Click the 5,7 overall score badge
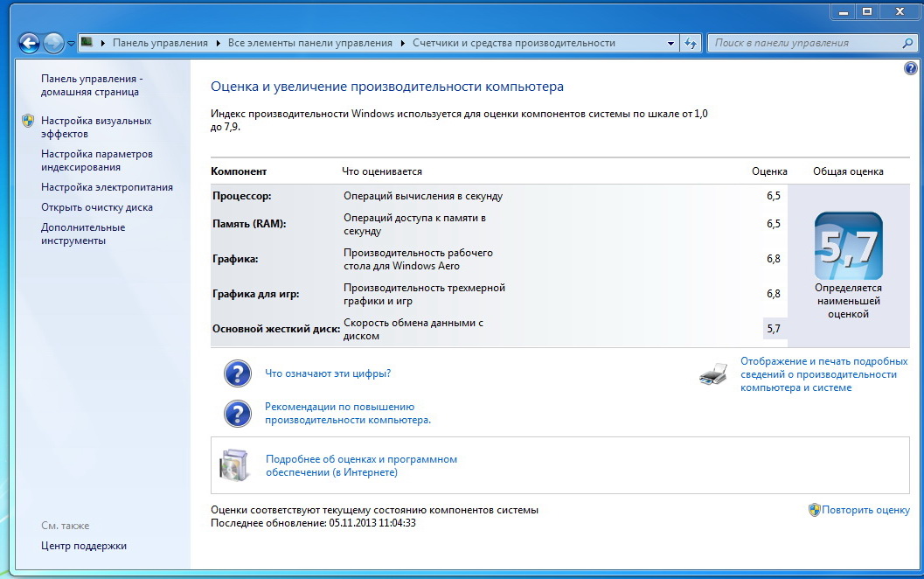 point(849,246)
